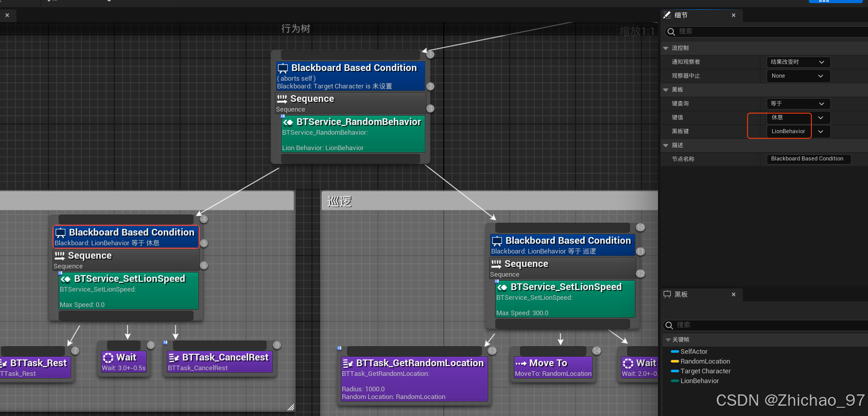This screenshot has height=416, width=868.
Task: Open the 黑板键 dropdown showing LionBehavior
Action: [798, 132]
